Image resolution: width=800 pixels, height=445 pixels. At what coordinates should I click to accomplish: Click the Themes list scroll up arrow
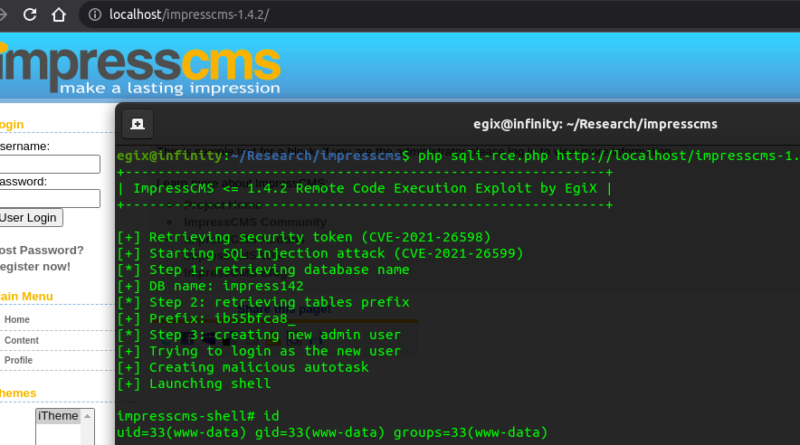pyautogui.click(x=87, y=416)
